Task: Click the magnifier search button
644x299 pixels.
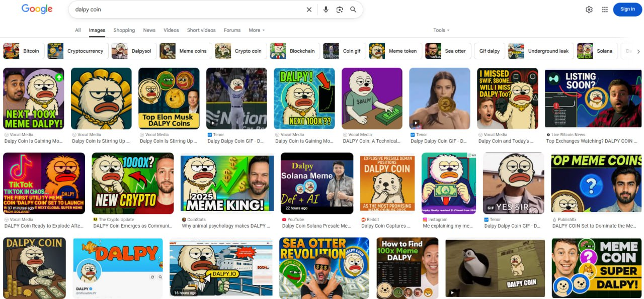Action: pos(353,10)
